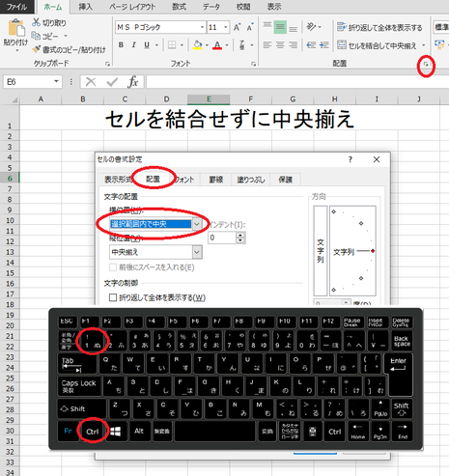Click the Align Left icon
This screenshot has width=449, height=476.
[267, 44]
